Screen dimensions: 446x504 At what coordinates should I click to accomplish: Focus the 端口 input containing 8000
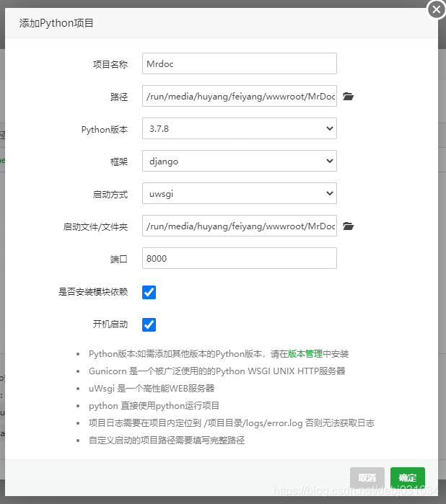tap(240, 258)
